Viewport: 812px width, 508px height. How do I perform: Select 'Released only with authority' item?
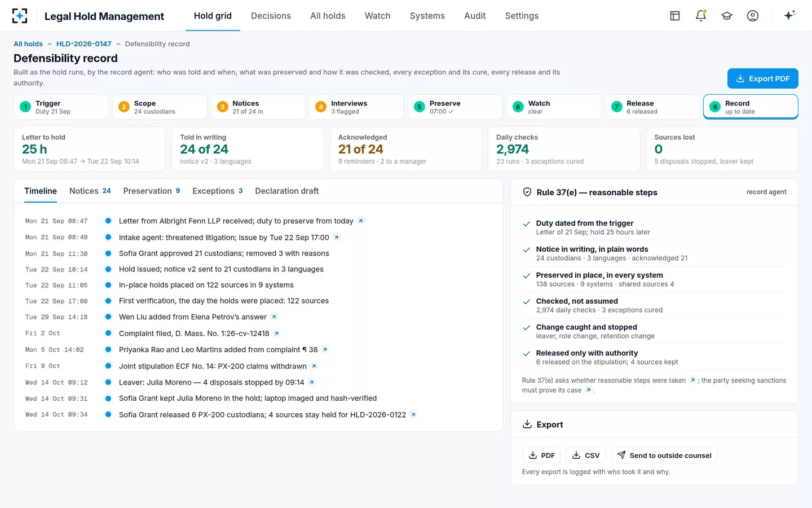tap(654, 357)
